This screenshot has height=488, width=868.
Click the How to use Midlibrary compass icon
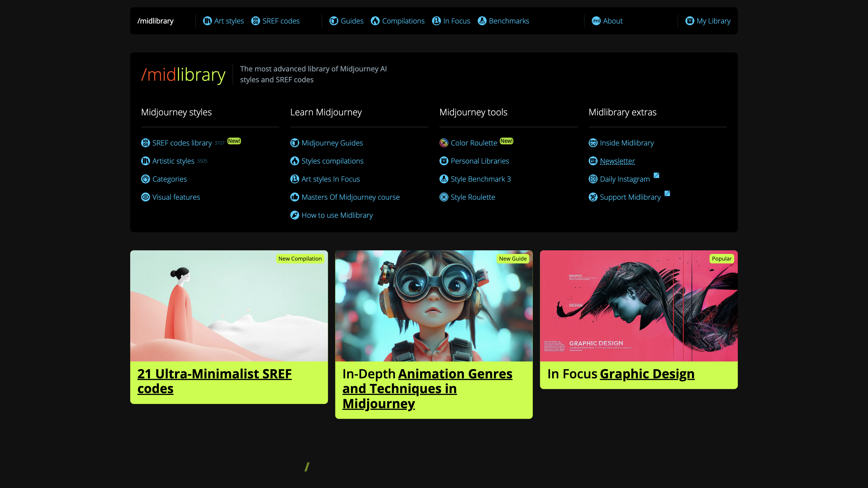[294, 215]
